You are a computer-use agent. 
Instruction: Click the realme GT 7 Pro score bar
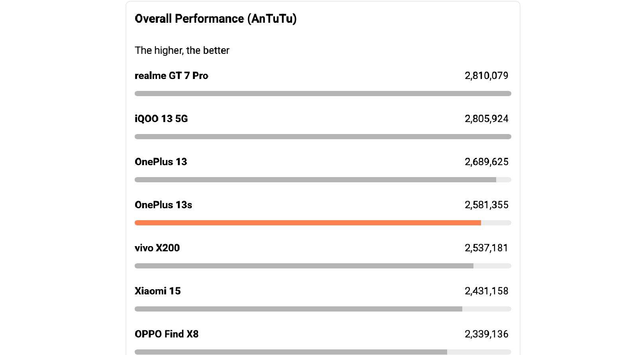pos(323,94)
